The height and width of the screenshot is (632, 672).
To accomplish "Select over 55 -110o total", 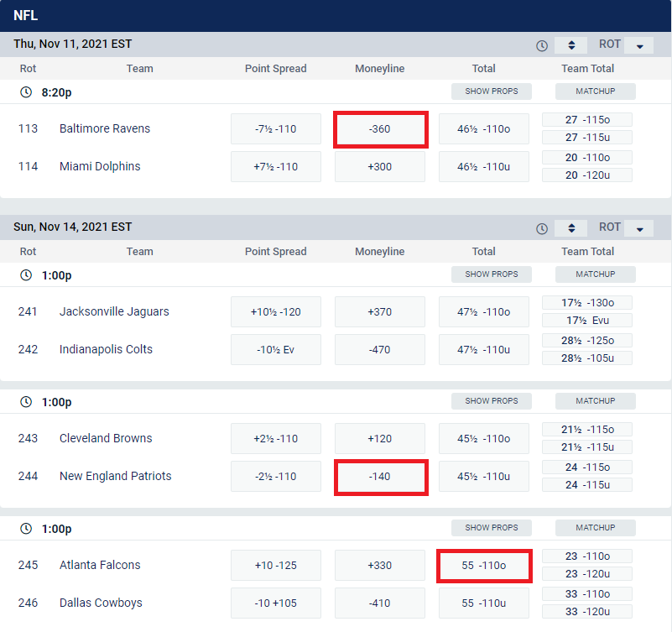I will click(484, 566).
